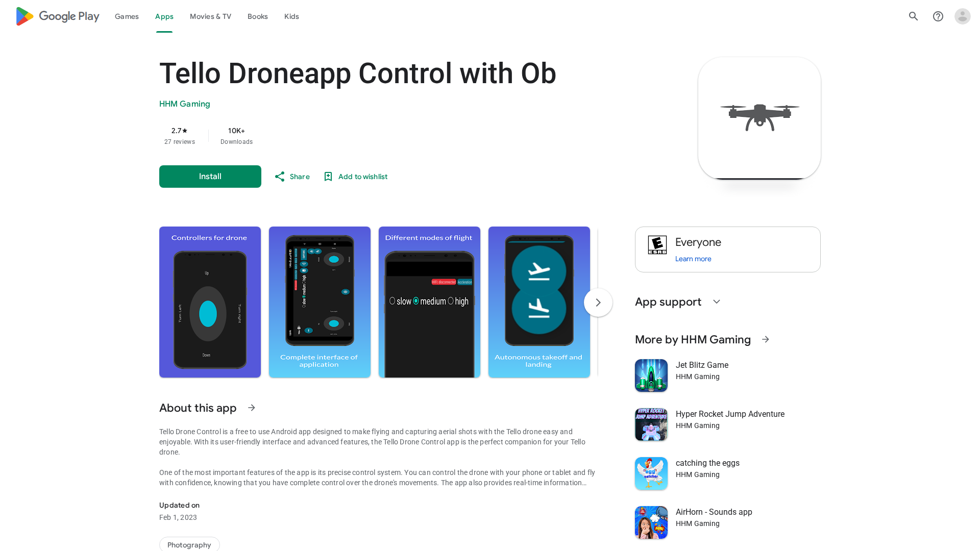Switch to the Movies & TV tab
Viewport: 980px width, 551px height.
click(210, 16)
